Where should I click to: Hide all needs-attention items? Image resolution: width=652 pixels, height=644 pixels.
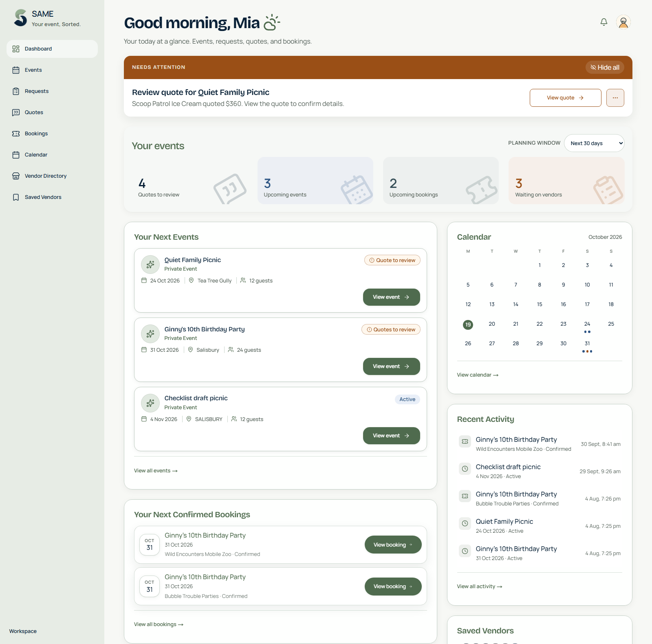pyautogui.click(x=605, y=67)
